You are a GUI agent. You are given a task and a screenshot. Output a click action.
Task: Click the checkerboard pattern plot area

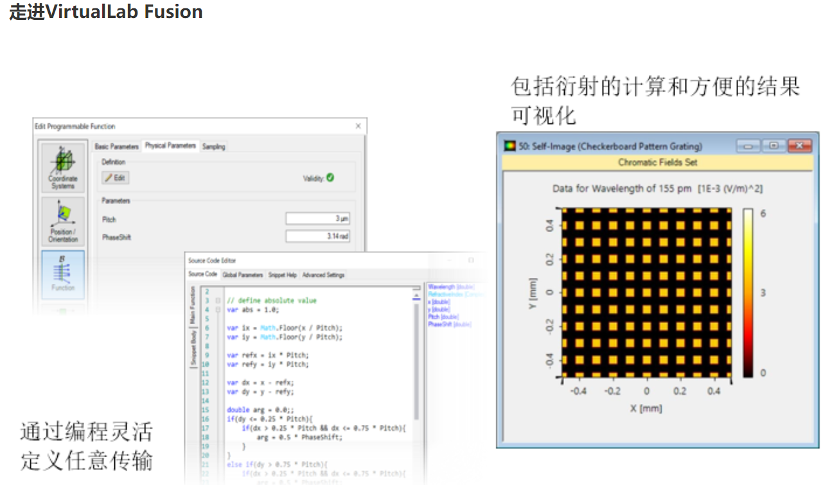647,292
